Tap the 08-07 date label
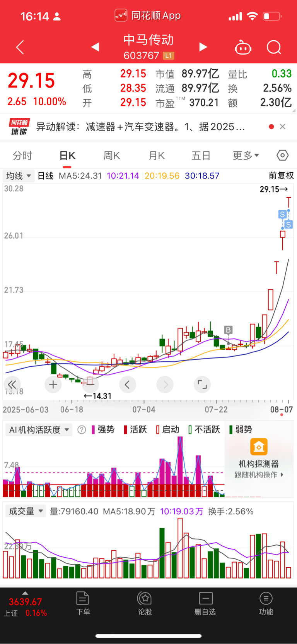Viewport: 297px width, 644px height. (x=282, y=409)
